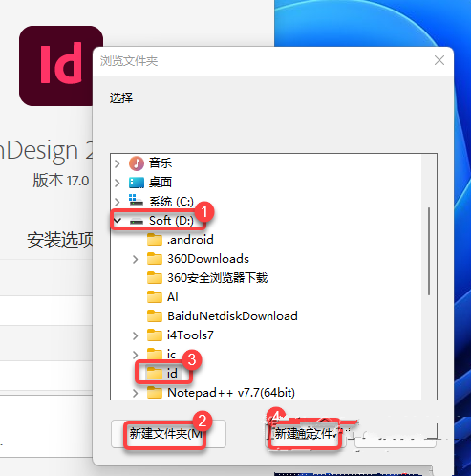This screenshot has width=471, height=476.
Task: Collapse the Soft (D:) drive node
Action: 118,221
